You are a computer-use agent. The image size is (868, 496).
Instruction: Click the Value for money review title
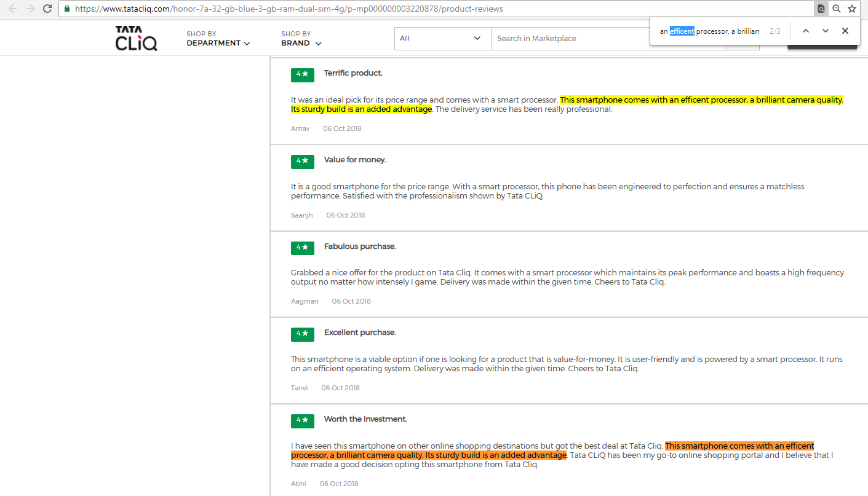pyautogui.click(x=355, y=160)
